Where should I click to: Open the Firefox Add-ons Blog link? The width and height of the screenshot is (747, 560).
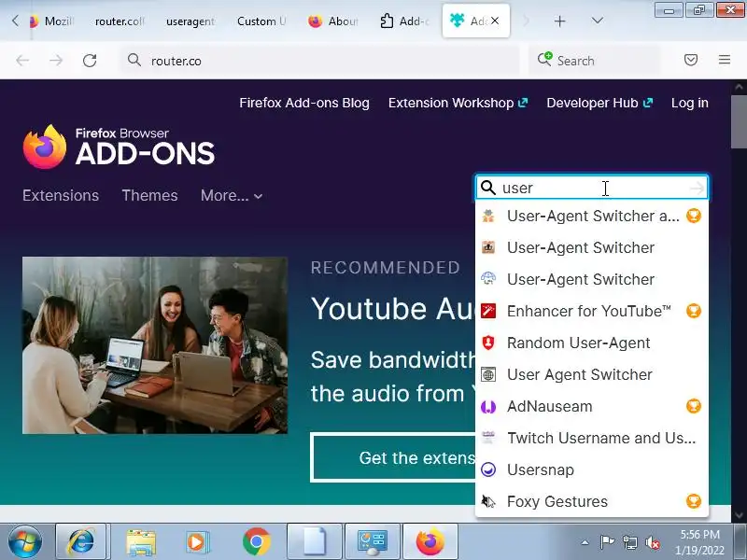click(x=304, y=103)
